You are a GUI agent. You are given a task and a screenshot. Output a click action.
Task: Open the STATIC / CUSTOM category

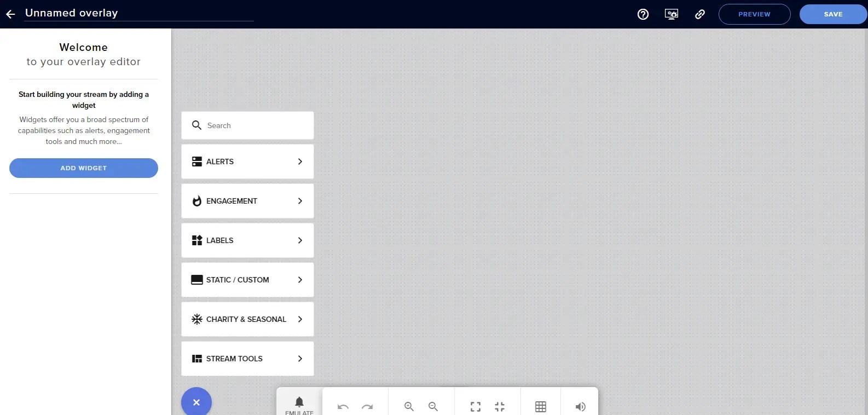pyautogui.click(x=247, y=280)
